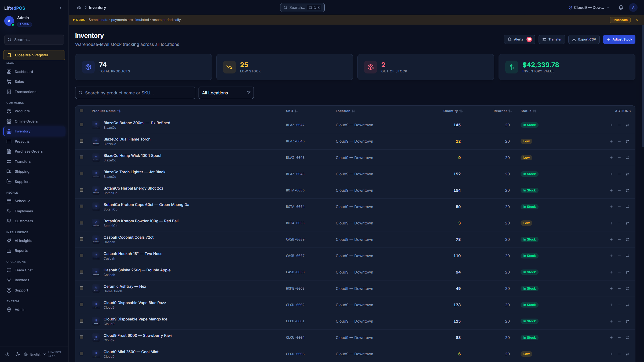Transfer Cloud9 Mini 2500 Cool Mint stock
This screenshot has height=362, width=644.
click(627, 354)
